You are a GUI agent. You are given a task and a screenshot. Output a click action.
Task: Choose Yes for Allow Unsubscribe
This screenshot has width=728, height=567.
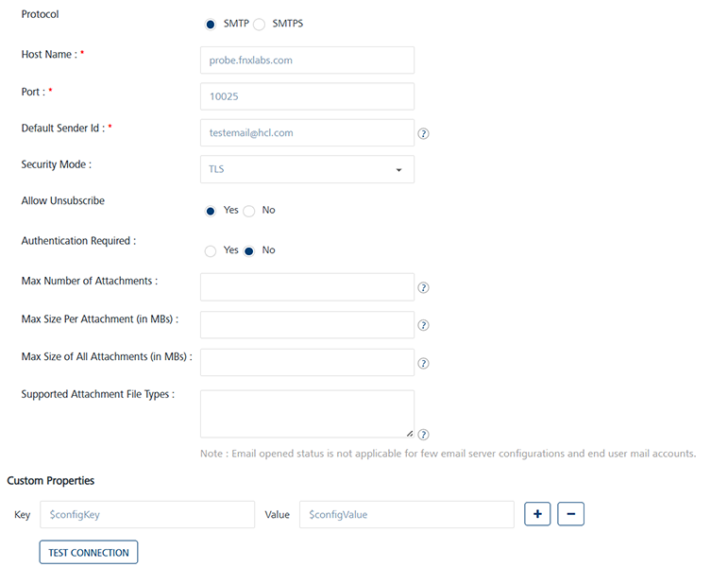click(211, 211)
